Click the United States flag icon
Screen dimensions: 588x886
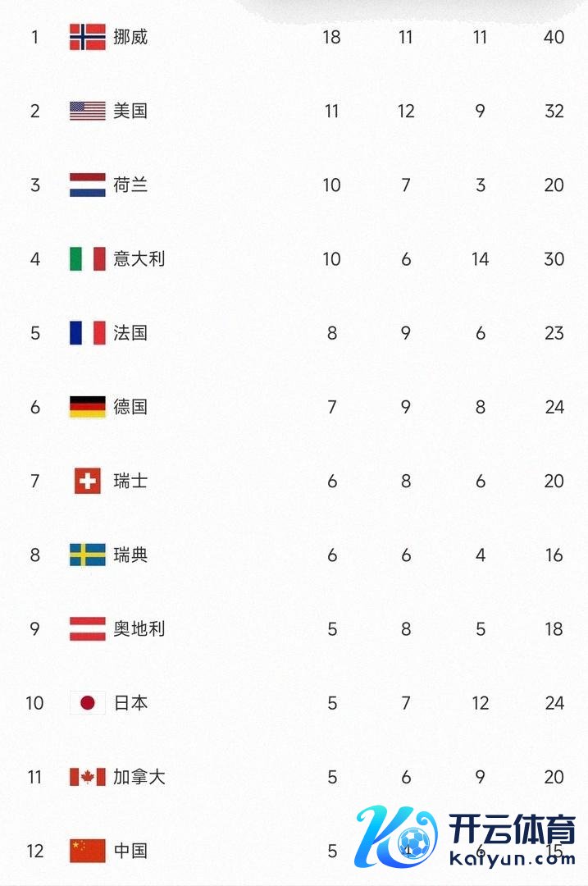(88, 111)
